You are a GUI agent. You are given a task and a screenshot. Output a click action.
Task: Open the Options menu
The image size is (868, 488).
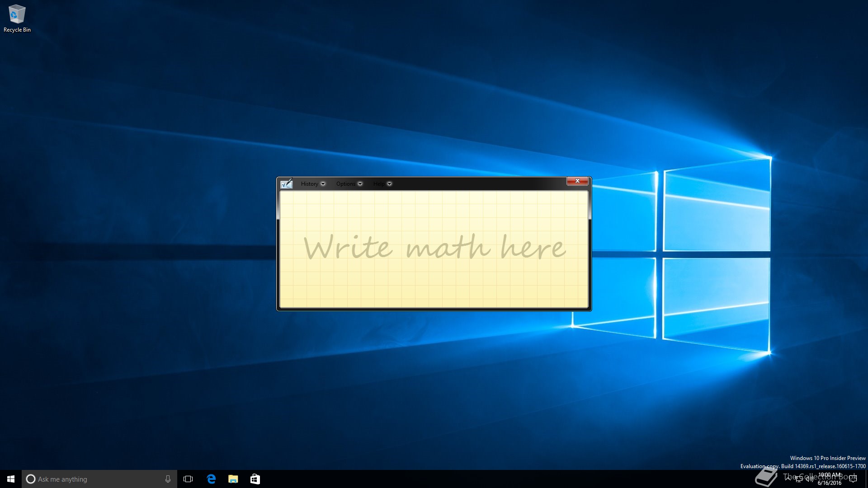(345, 184)
